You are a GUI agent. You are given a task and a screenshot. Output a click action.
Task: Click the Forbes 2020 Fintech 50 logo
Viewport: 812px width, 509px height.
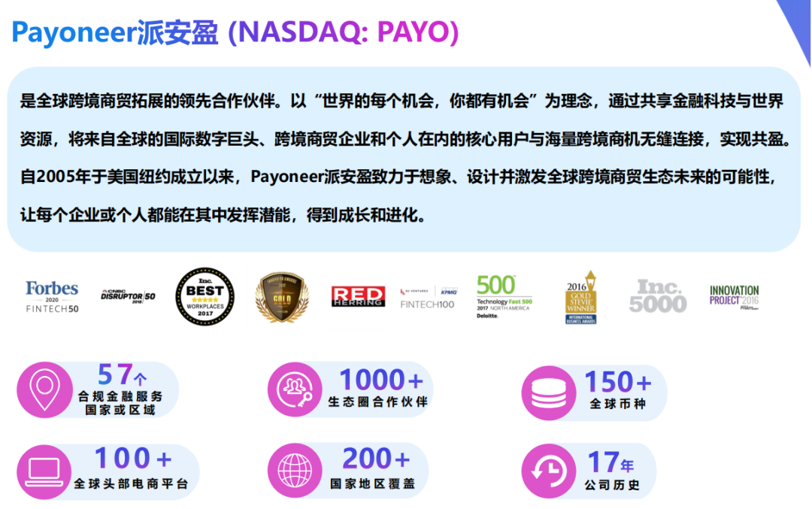pos(53,297)
